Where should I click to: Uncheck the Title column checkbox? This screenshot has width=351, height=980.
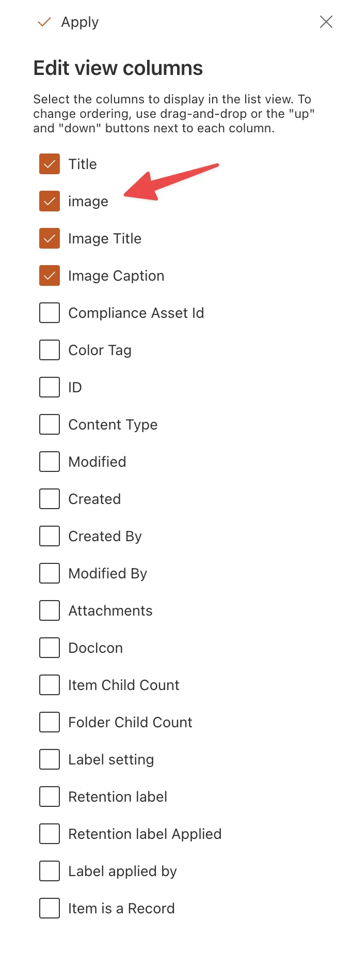(50, 164)
